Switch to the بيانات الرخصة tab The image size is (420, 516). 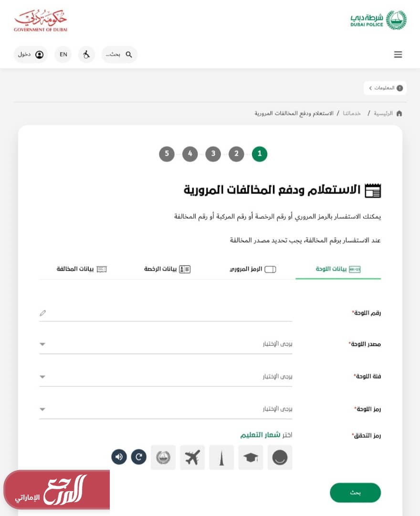[167, 269]
